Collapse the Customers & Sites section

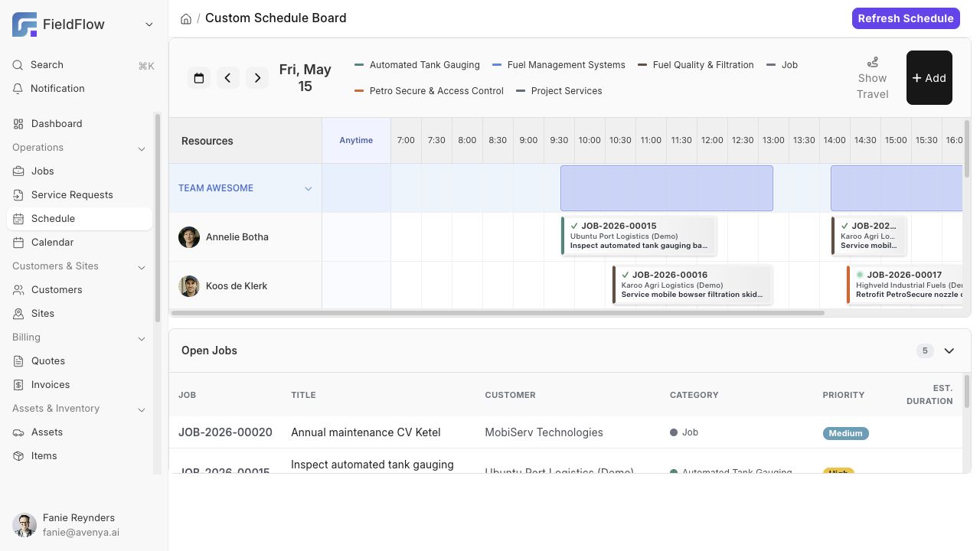click(x=142, y=267)
